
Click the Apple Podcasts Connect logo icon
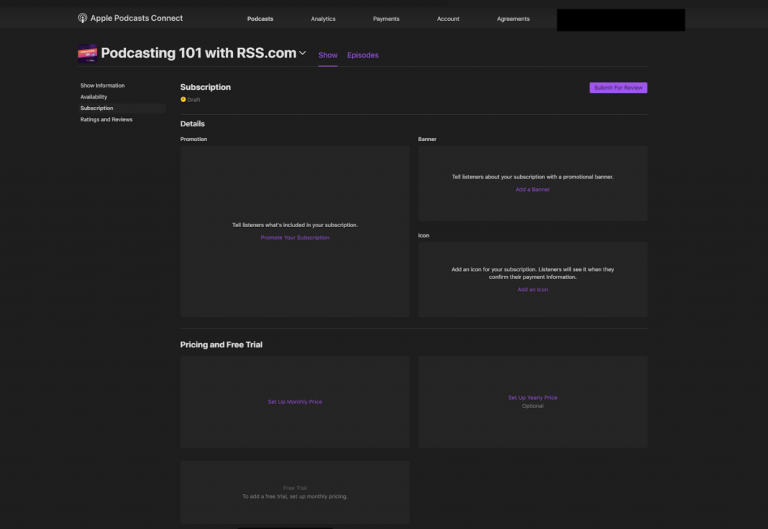[x=82, y=18]
